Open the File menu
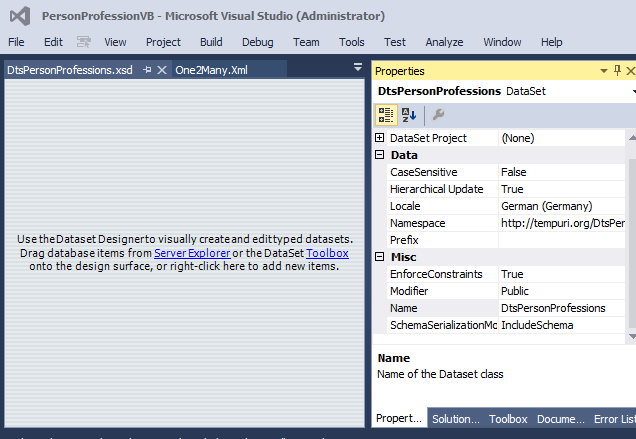The width and height of the screenshot is (636, 439). (x=16, y=42)
